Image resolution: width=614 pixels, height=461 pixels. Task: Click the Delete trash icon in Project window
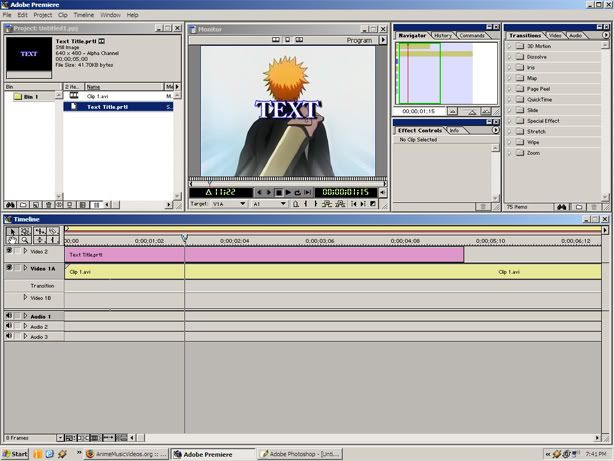[x=49, y=205]
